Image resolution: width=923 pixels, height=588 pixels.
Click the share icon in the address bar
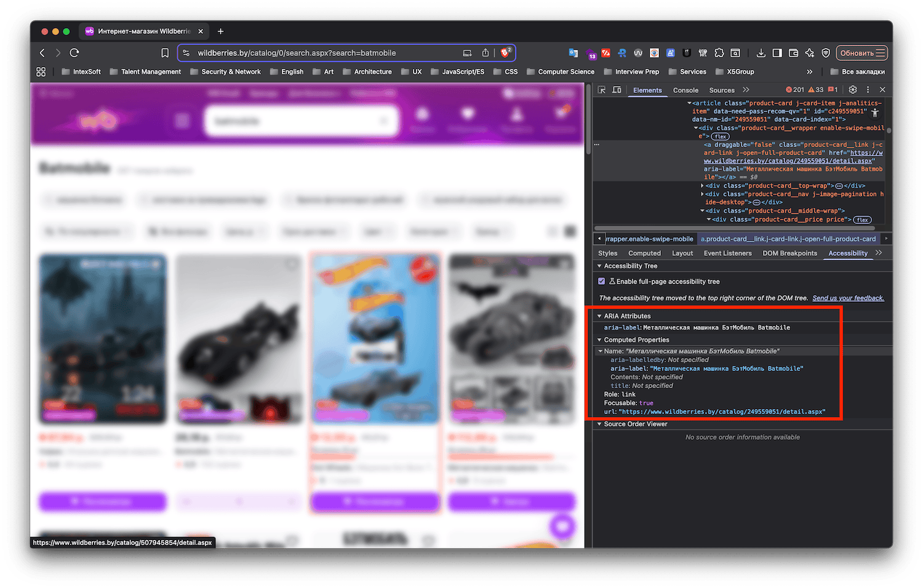[x=485, y=53]
